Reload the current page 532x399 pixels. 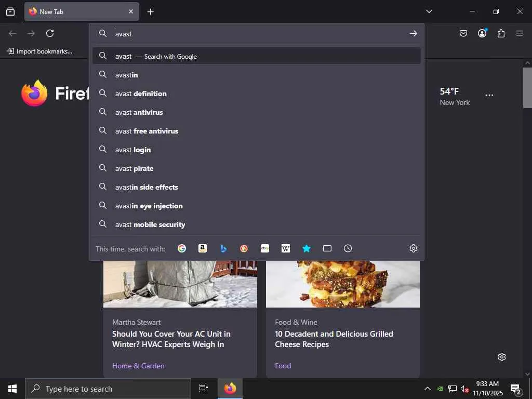click(x=50, y=33)
